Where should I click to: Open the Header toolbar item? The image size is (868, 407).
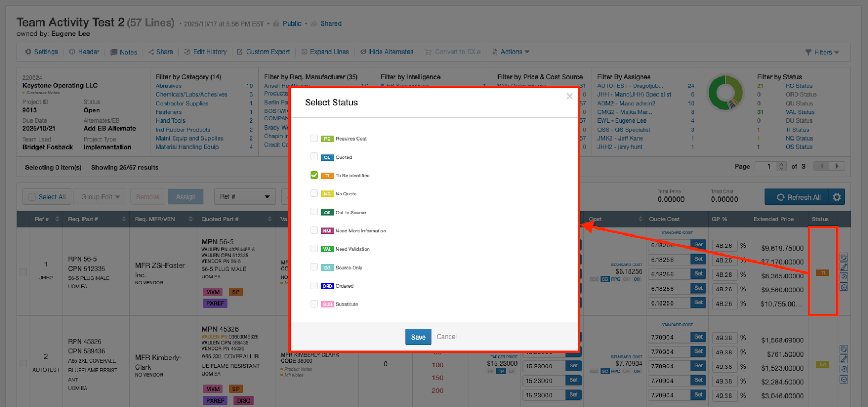click(84, 52)
